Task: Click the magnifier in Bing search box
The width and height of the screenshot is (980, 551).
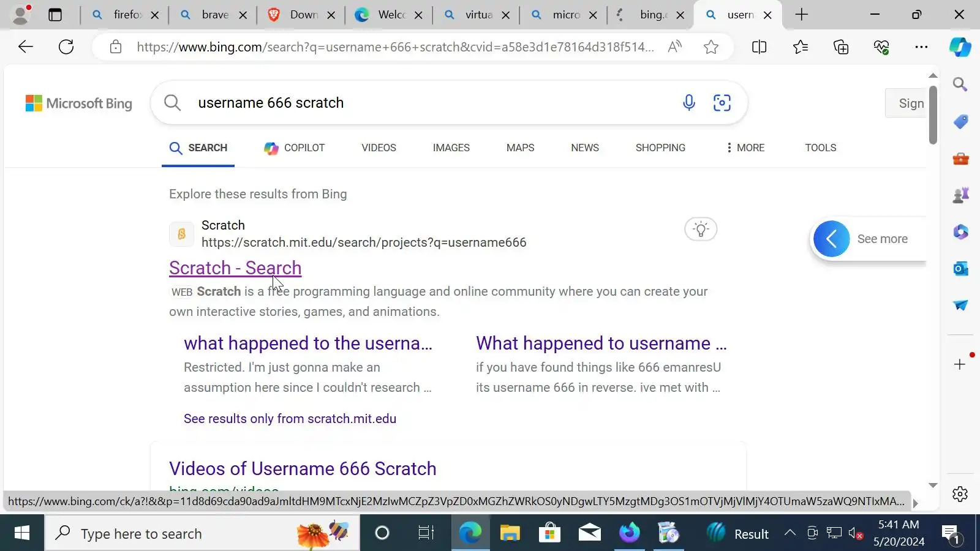Action: 173,103
